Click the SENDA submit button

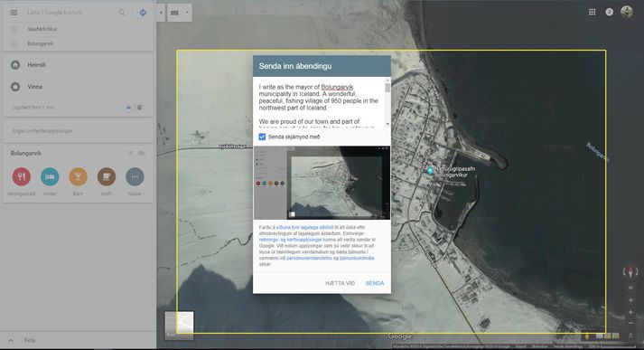375,283
